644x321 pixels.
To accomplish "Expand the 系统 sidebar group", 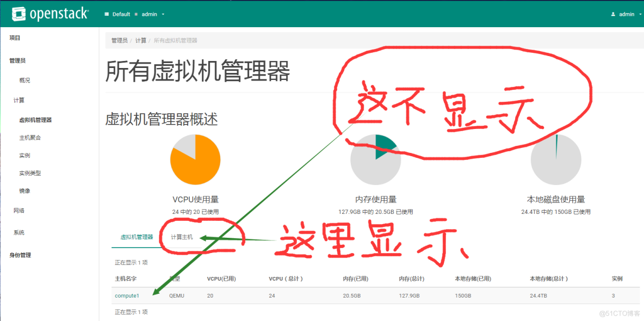I will 19,233.
